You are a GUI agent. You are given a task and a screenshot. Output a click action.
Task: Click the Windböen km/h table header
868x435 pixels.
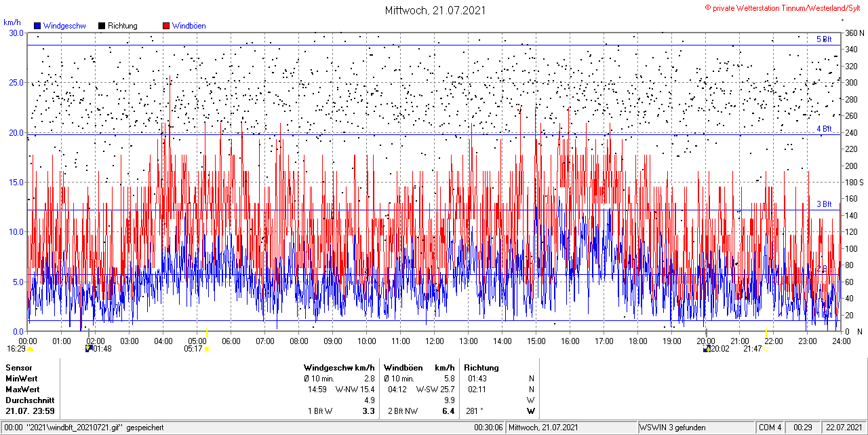tap(419, 368)
